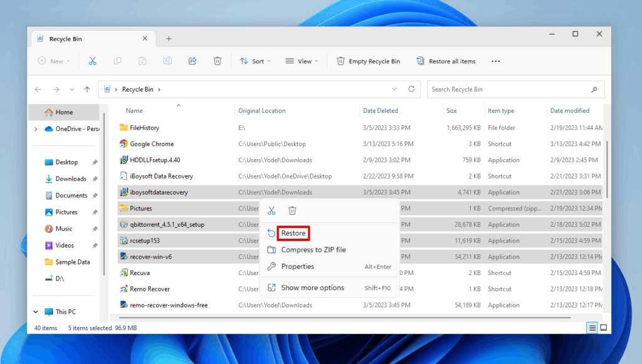Click the Delete icon in the context menu
Screen dimensions: 642x364
tap(292, 211)
